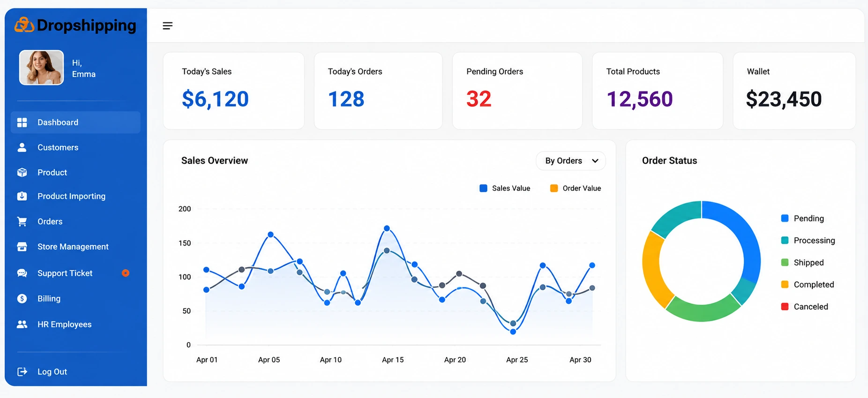Click the Product Importing download icon
The width and height of the screenshot is (868, 398).
click(x=22, y=196)
